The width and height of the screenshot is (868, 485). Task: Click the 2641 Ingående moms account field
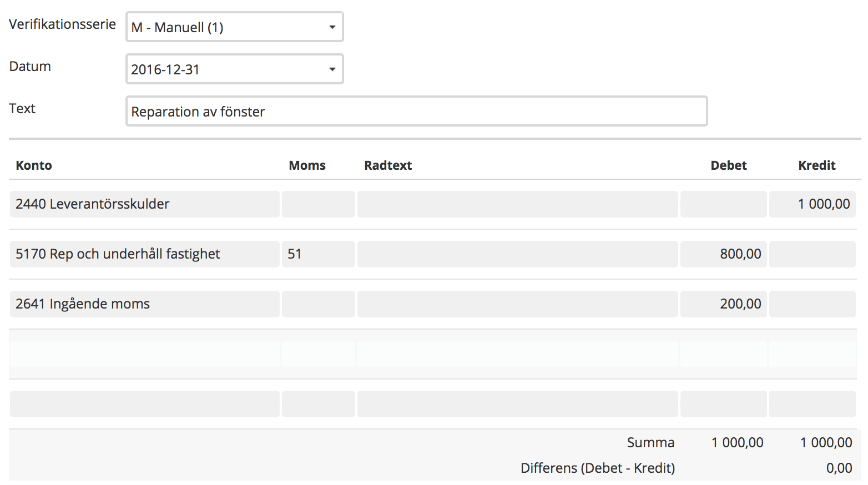tap(145, 304)
